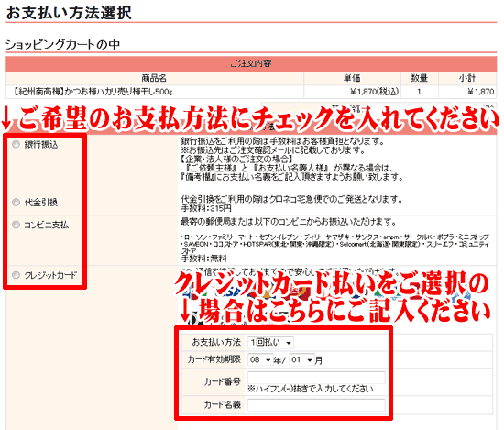Click the カード有効期限 label
Image resolution: width=504 pixels, height=430 pixels.
coord(214,359)
